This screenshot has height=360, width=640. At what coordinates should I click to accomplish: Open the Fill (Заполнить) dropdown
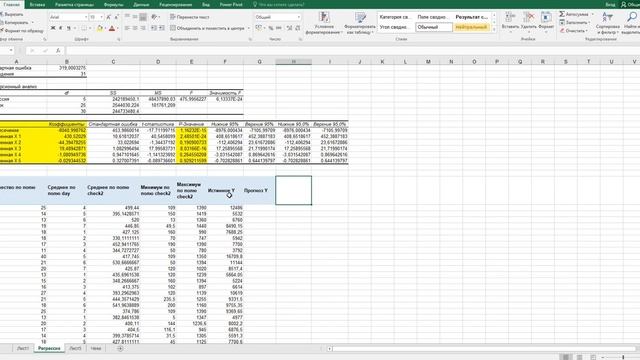(x=576, y=22)
